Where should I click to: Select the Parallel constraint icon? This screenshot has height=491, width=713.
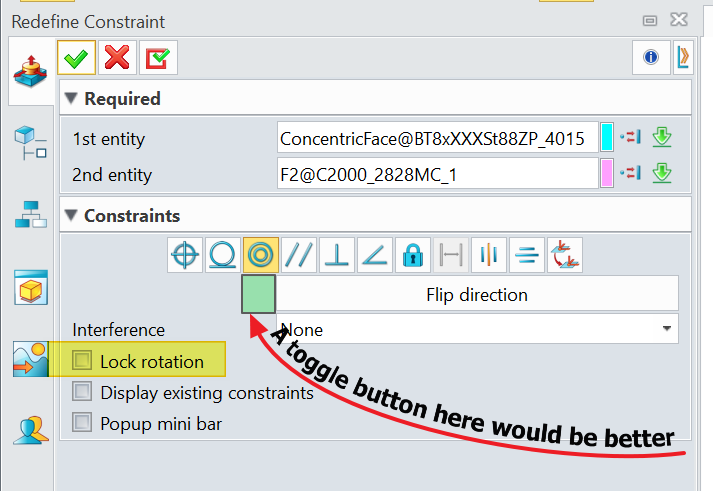point(299,255)
